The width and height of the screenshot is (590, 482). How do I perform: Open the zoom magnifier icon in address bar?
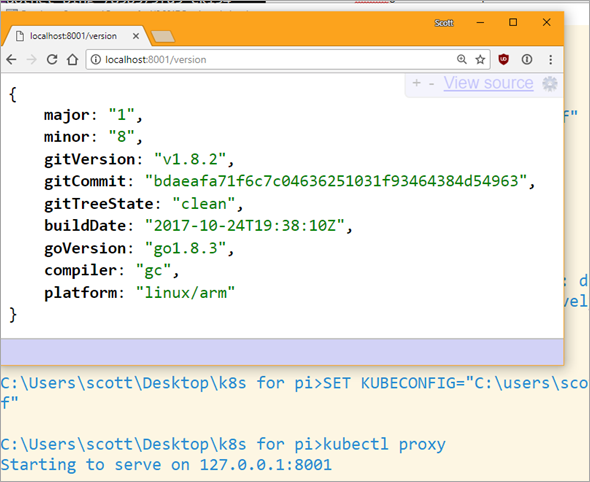pos(462,59)
